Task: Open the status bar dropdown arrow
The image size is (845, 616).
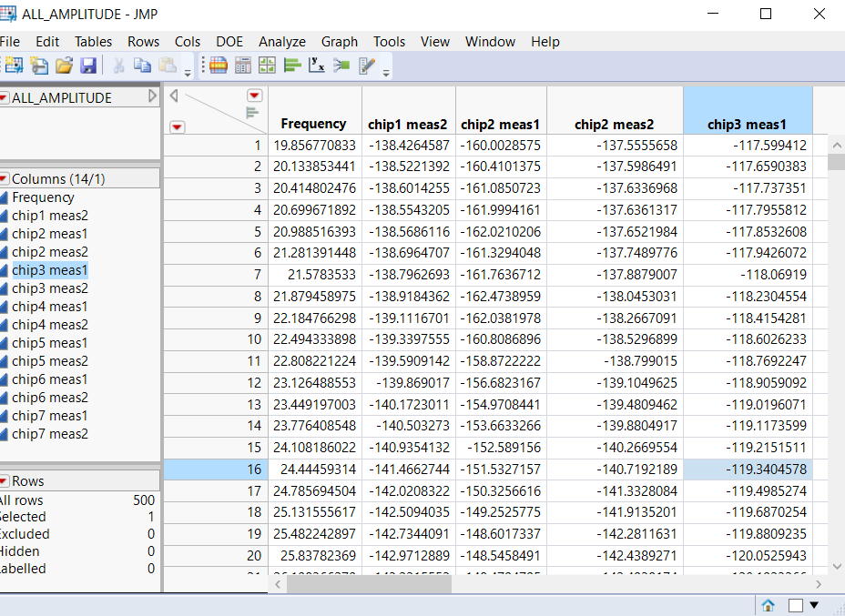Action: point(814,605)
